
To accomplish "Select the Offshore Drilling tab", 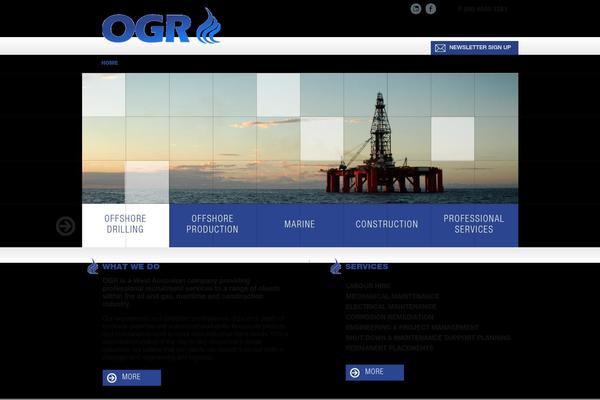I will tap(126, 225).
